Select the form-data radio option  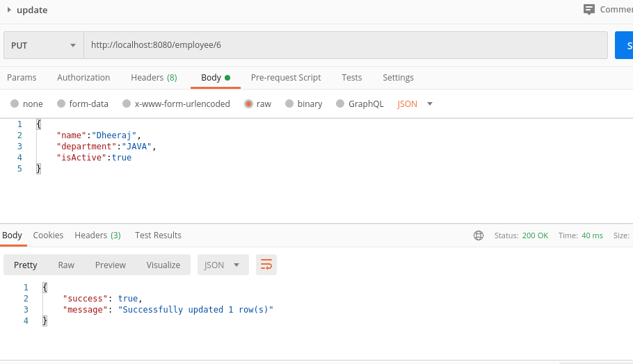(x=61, y=104)
